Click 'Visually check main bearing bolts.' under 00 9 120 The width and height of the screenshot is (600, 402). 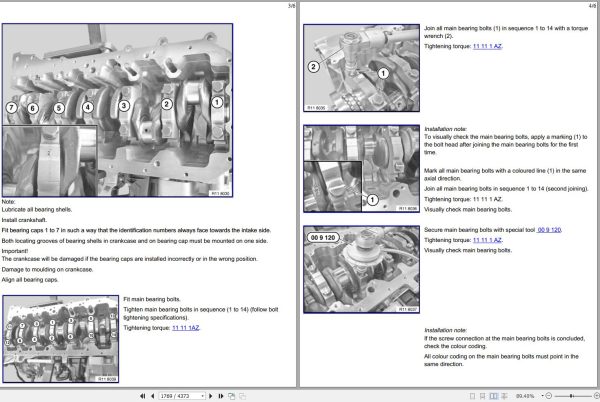coord(468,250)
